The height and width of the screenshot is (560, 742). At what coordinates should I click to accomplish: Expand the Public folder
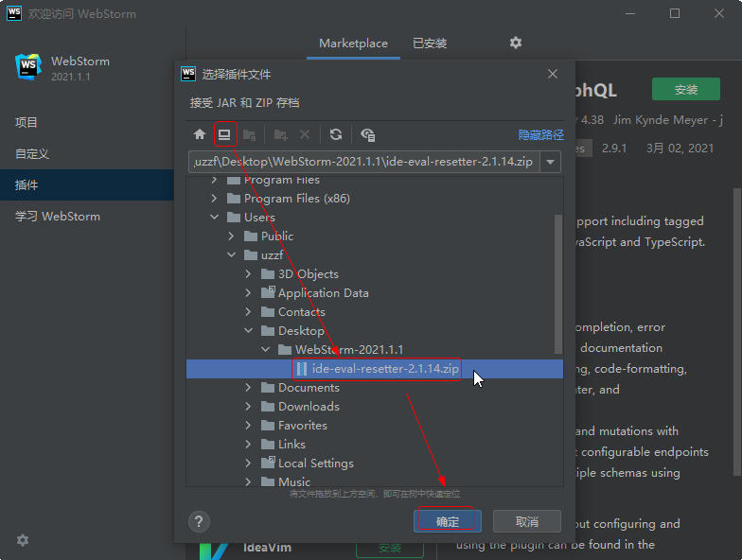click(x=231, y=236)
